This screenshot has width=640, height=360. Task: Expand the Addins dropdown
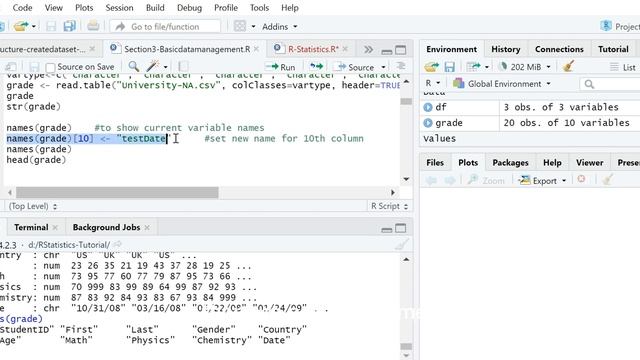[x=280, y=27]
